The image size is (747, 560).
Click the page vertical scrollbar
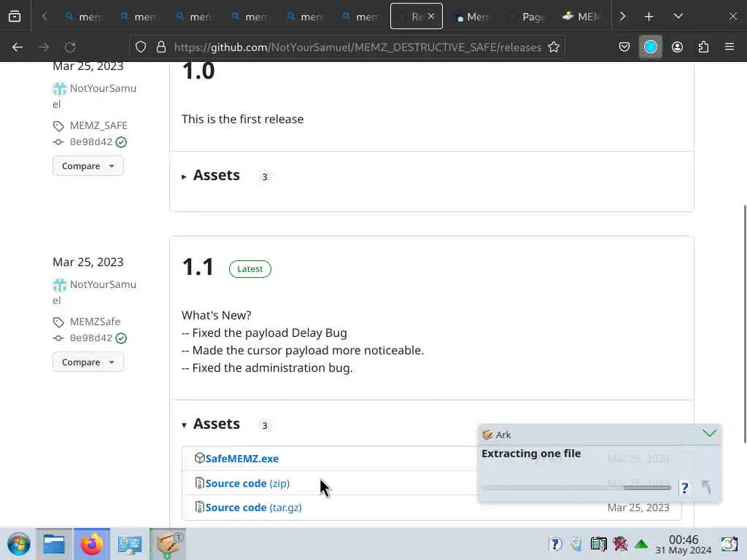tap(744, 324)
